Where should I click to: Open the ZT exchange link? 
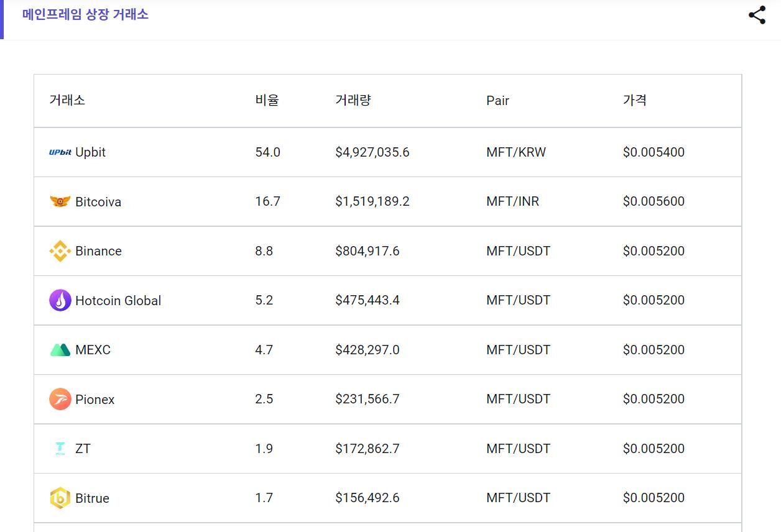83,449
